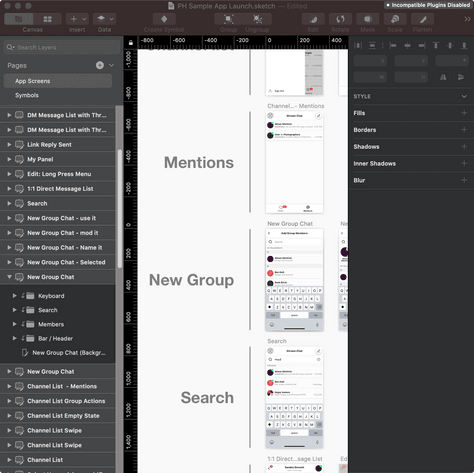Toggle the ruler lock icon
Image resolution: width=474 pixels, height=473 pixels.
(x=131, y=43)
